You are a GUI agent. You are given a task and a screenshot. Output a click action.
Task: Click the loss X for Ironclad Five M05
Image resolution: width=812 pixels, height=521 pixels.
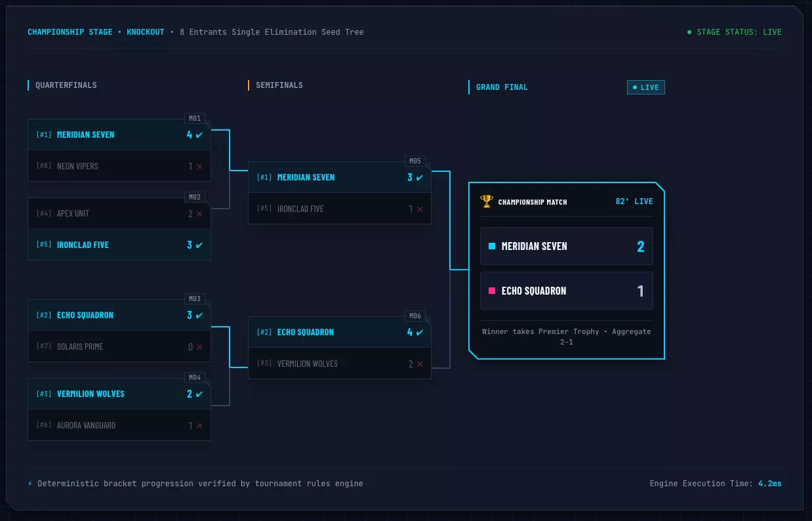[x=420, y=209]
